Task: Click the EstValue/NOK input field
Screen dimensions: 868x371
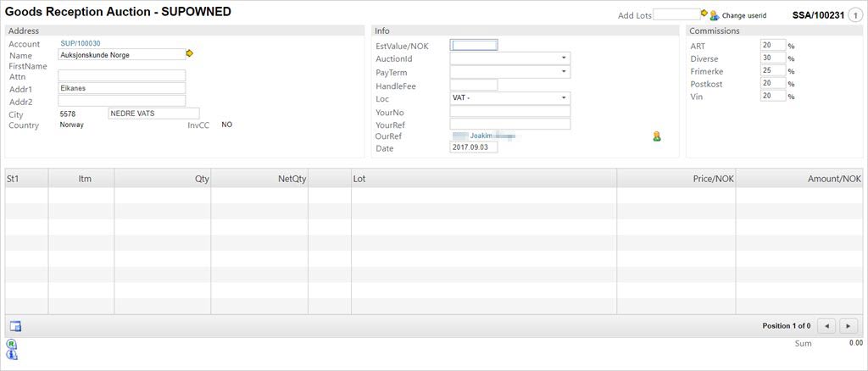Action: point(474,46)
